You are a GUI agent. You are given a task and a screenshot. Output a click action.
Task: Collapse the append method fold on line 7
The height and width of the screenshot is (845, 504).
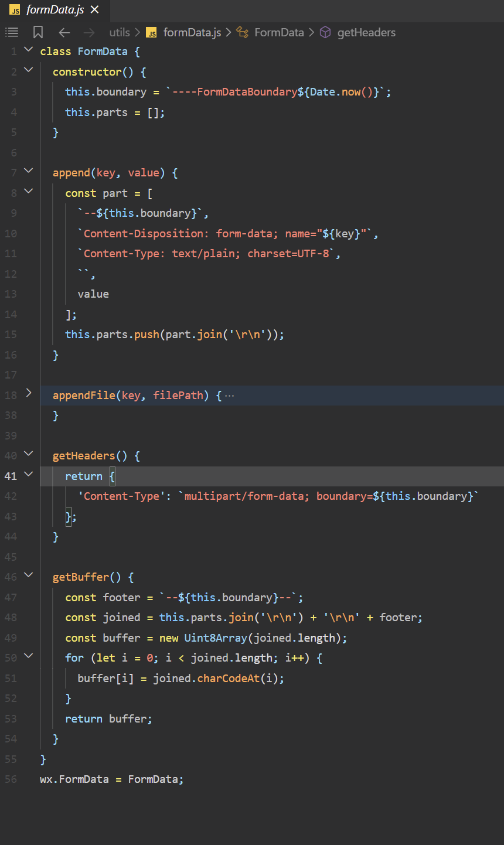click(28, 171)
